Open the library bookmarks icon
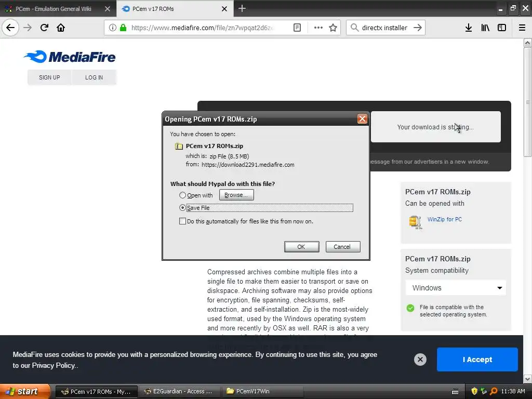The image size is (532, 399). coord(485,28)
